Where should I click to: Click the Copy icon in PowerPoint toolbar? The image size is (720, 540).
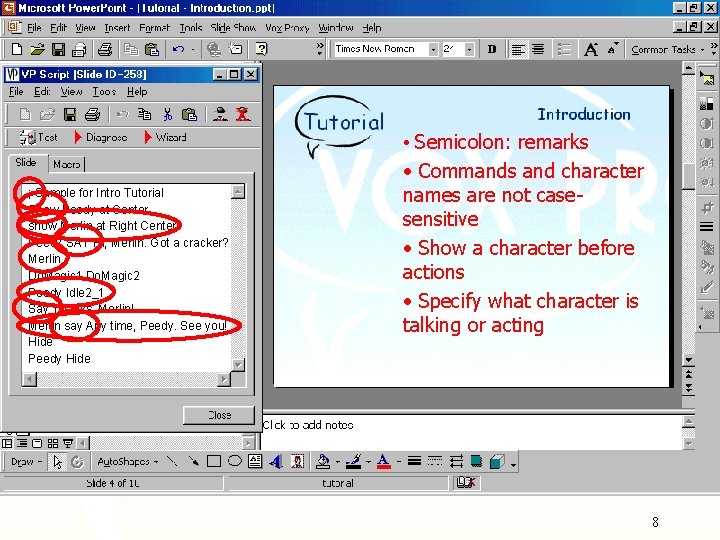coord(131,49)
